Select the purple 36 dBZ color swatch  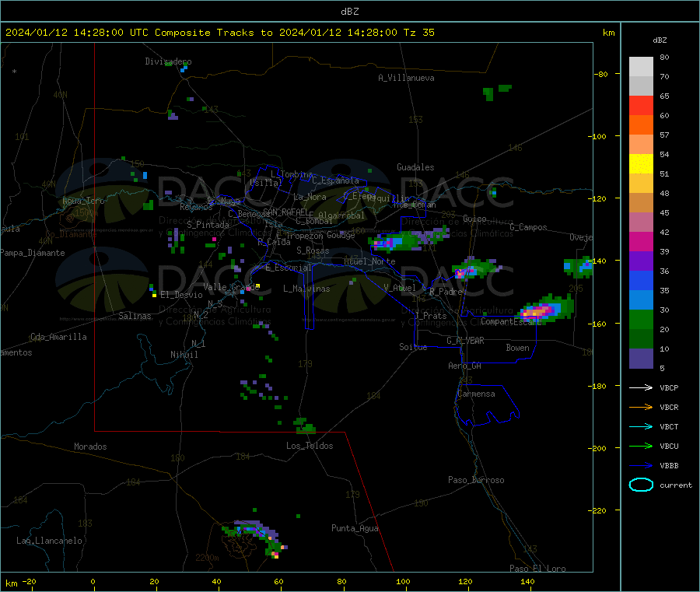[x=641, y=261]
